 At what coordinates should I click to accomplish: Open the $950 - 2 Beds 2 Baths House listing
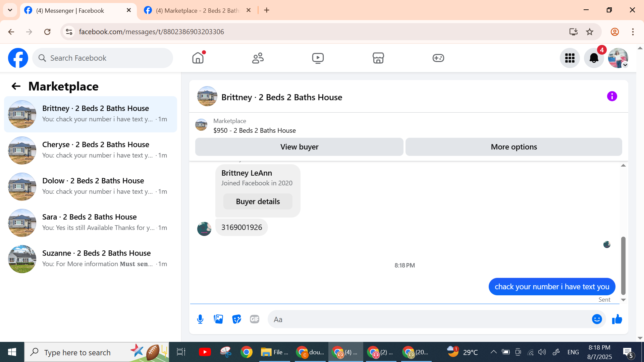click(255, 130)
